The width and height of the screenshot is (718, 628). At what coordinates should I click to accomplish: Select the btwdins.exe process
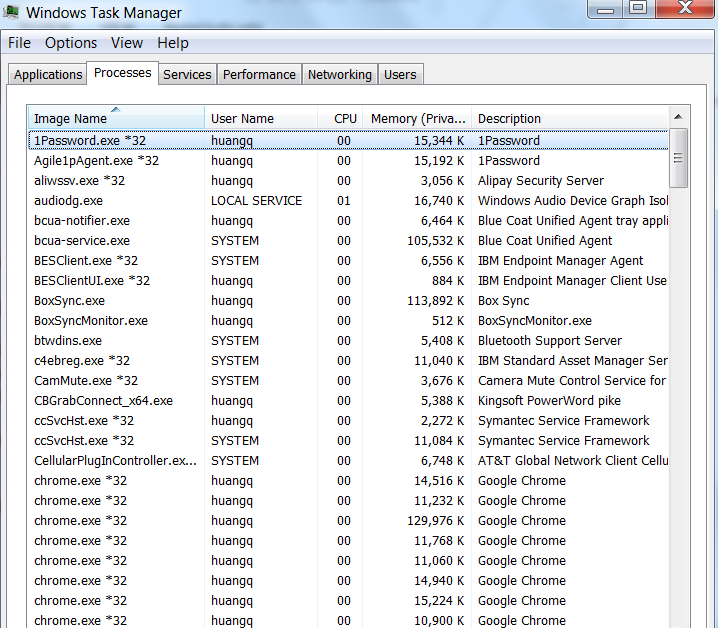(x=348, y=341)
